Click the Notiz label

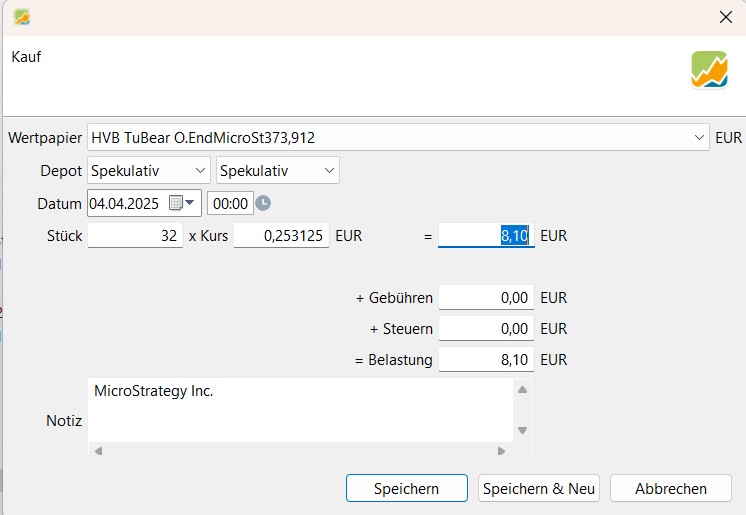[64, 420]
